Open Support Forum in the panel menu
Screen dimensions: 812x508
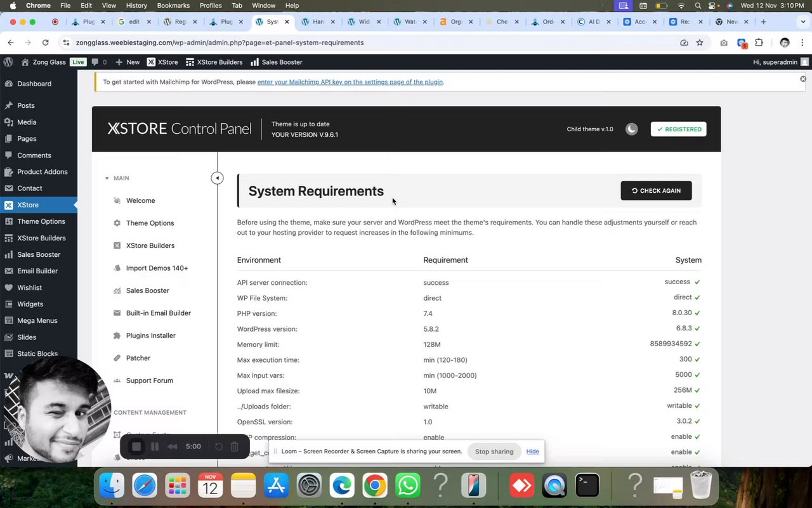click(x=149, y=381)
